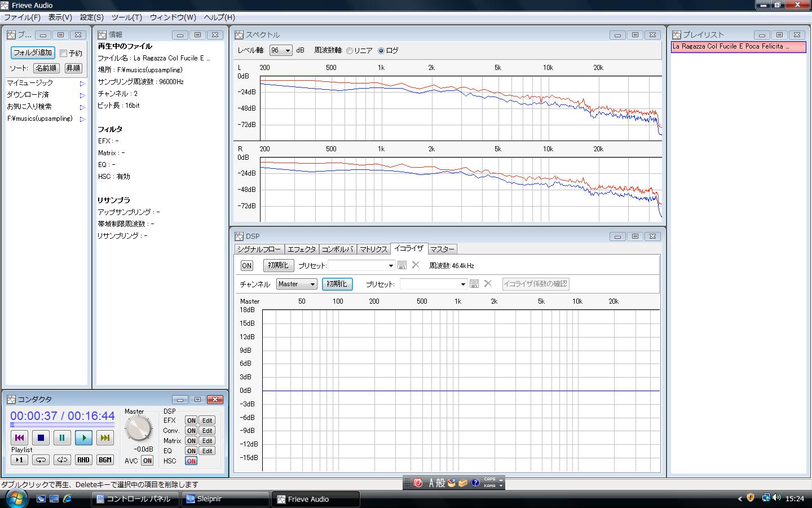Toggle the EFX ON button
The height and width of the screenshot is (508, 812).
[191, 421]
